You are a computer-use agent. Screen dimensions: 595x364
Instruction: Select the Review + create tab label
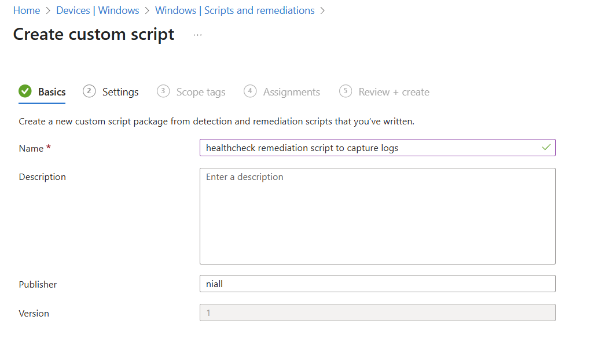click(x=394, y=92)
